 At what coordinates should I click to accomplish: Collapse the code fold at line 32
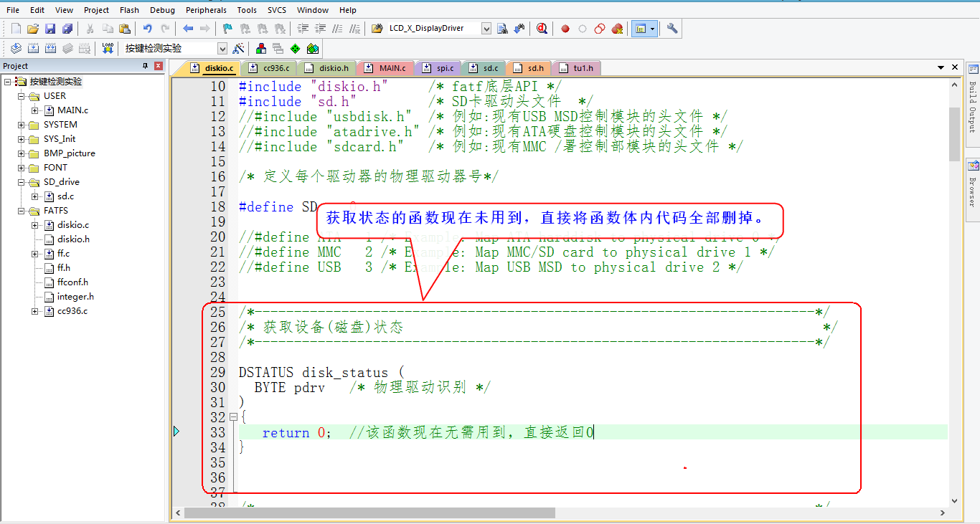[x=233, y=417]
